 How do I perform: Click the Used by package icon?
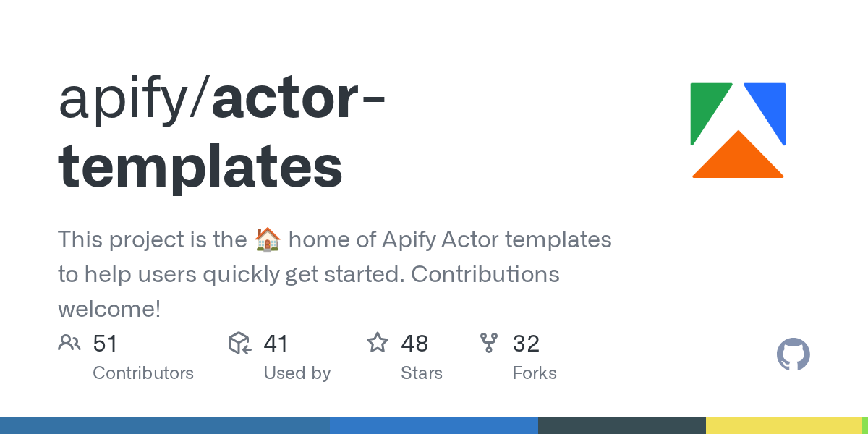pyautogui.click(x=239, y=343)
